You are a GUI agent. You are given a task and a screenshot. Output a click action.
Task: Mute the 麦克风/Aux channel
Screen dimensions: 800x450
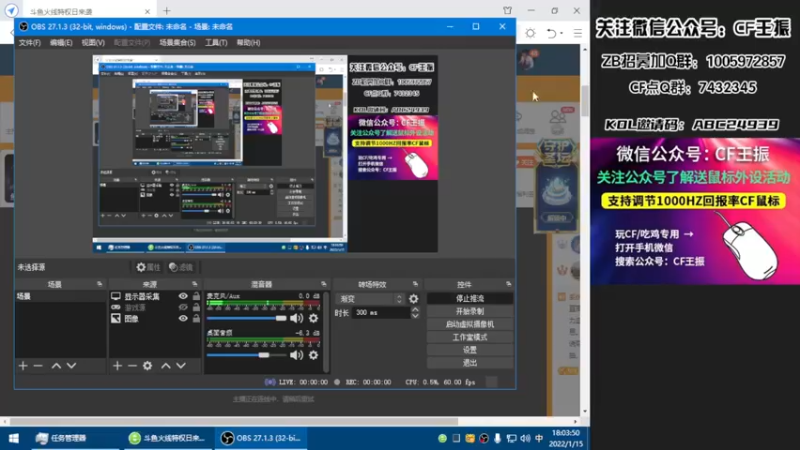296,318
